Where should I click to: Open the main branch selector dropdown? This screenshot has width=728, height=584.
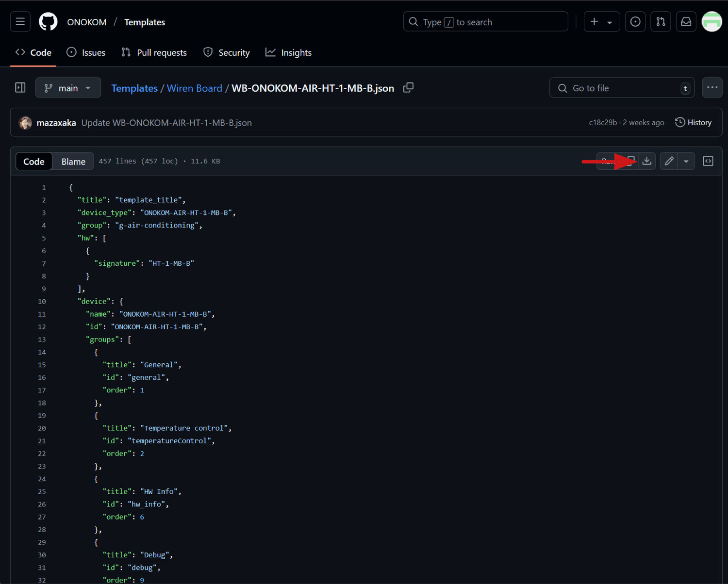[x=68, y=88]
